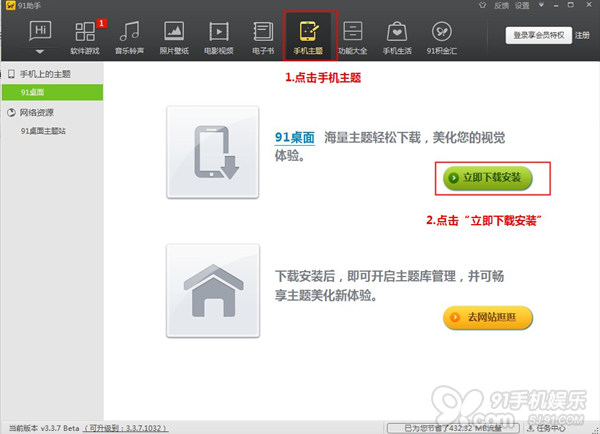Open 设置 settings link
The width and height of the screenshot is (600, 434).
pos(522,5)
